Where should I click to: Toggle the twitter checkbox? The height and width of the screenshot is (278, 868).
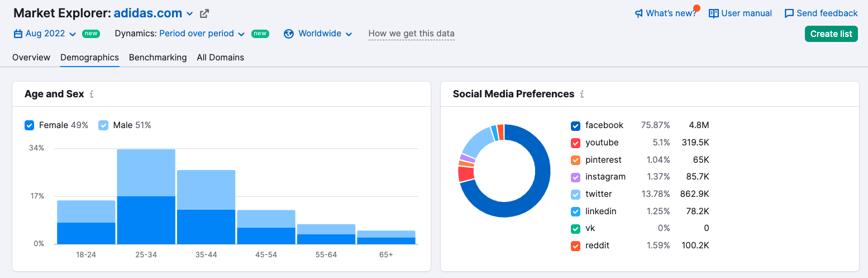pyautogui.click(x=576, y=195)
